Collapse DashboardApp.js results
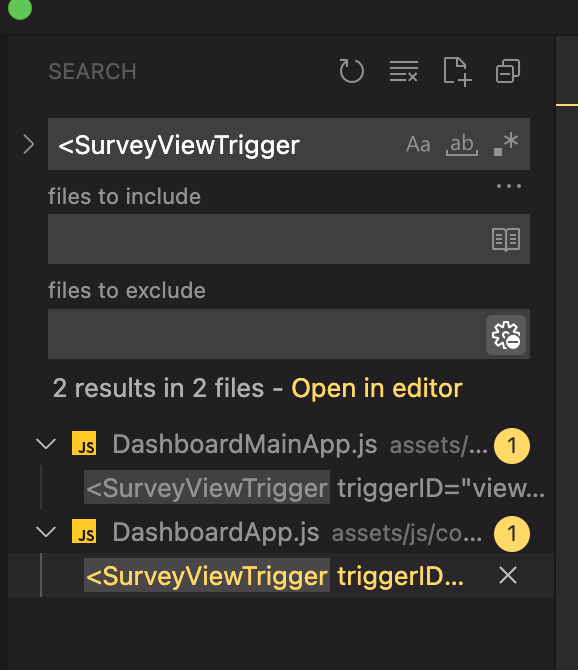This screenshot has width=578, height=670. [x=46, y=532]
